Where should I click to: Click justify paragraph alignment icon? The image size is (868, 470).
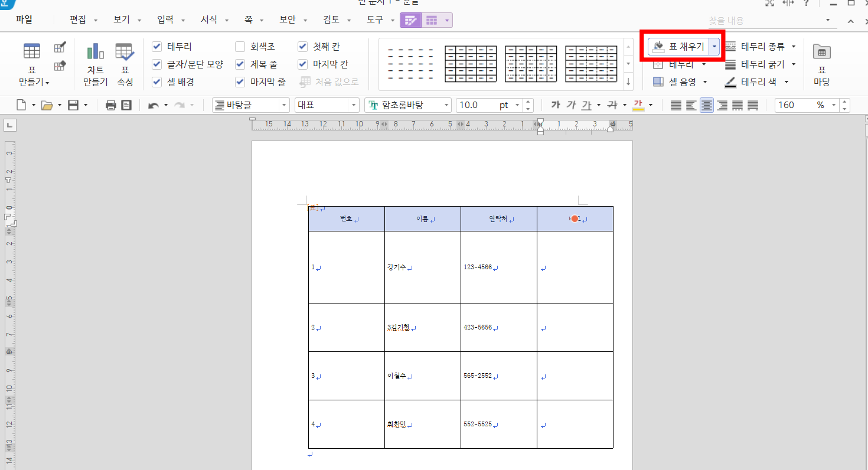(x=676, y=105)
